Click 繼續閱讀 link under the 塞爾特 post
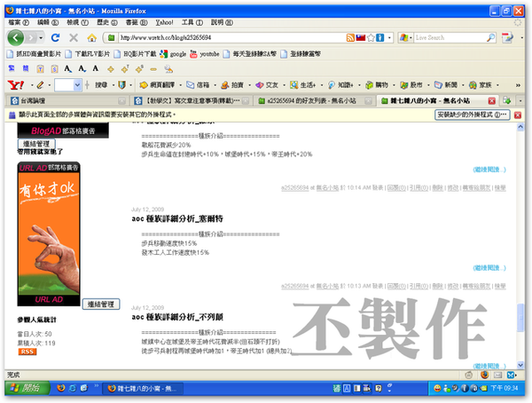 pos(489,268)
